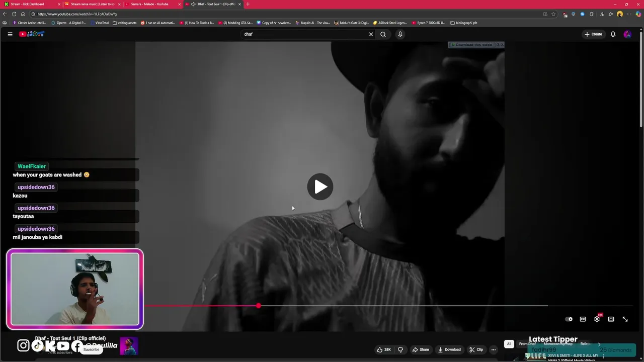Open 'I run an AI automati...' bookmark
The image size is (644, 362).
pos(158,23)
